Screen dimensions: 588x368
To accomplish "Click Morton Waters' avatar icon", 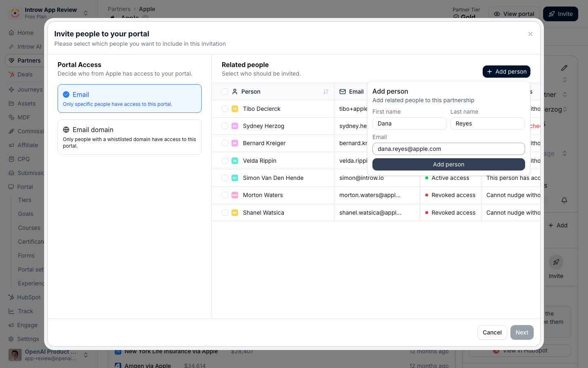I will coord(235,195).
